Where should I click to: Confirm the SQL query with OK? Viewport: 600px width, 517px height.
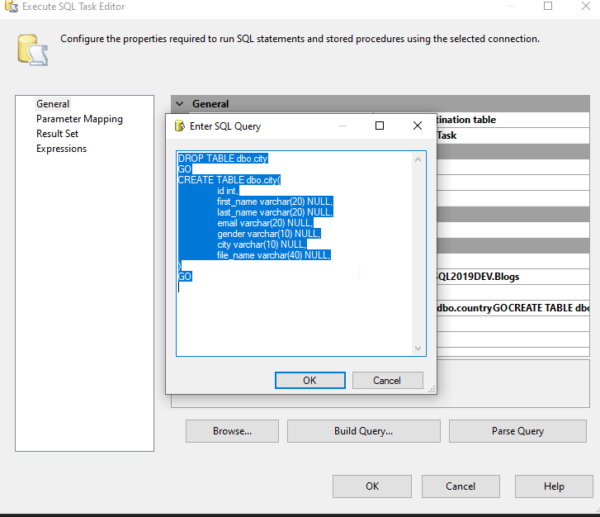(309, 380)
